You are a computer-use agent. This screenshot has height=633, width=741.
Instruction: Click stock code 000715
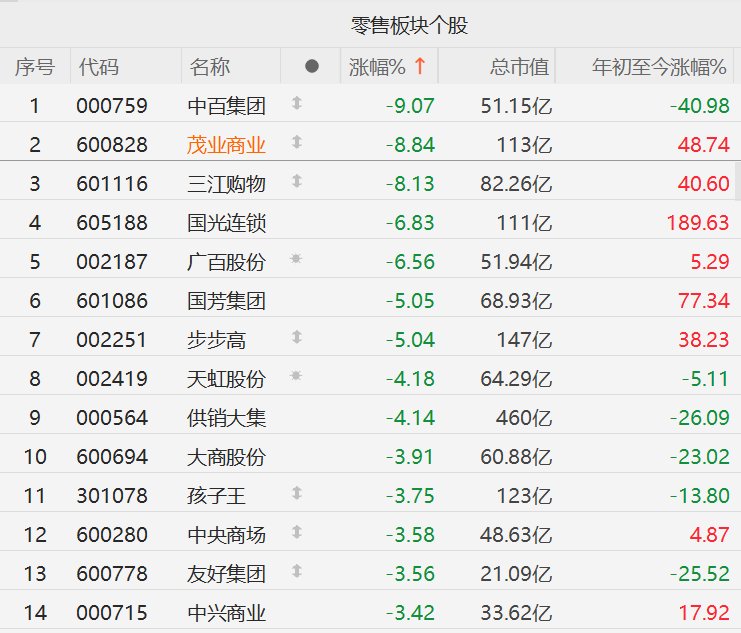pyautogui.click(x=112, y=613)
